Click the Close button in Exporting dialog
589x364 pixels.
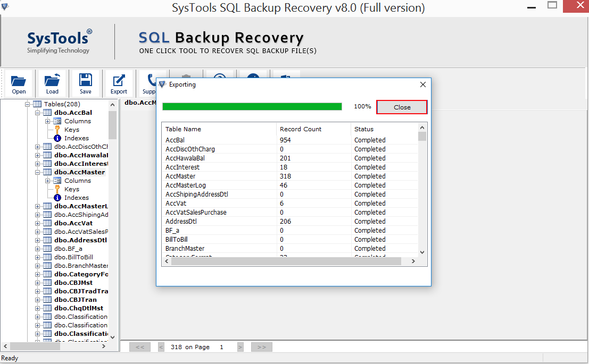pos(402,107)
